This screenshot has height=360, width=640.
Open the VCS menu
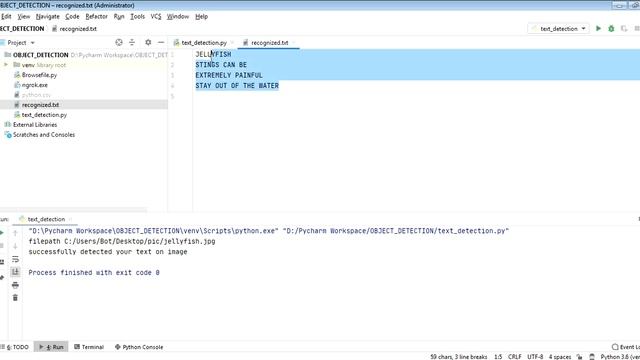[x=156, y=16]
